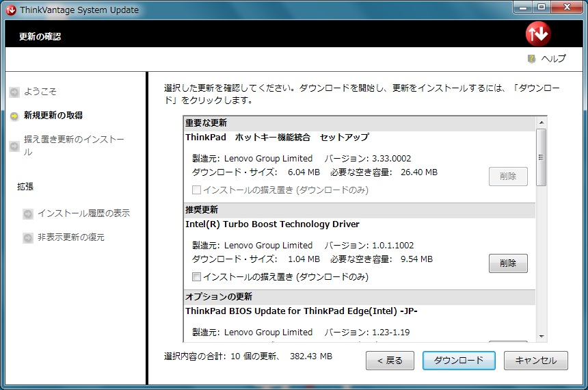Image resolution: width=588 pixels, height=390 pixels.
Task: Click version 1.23-1.19 text
Action: (x=391, y=333)
